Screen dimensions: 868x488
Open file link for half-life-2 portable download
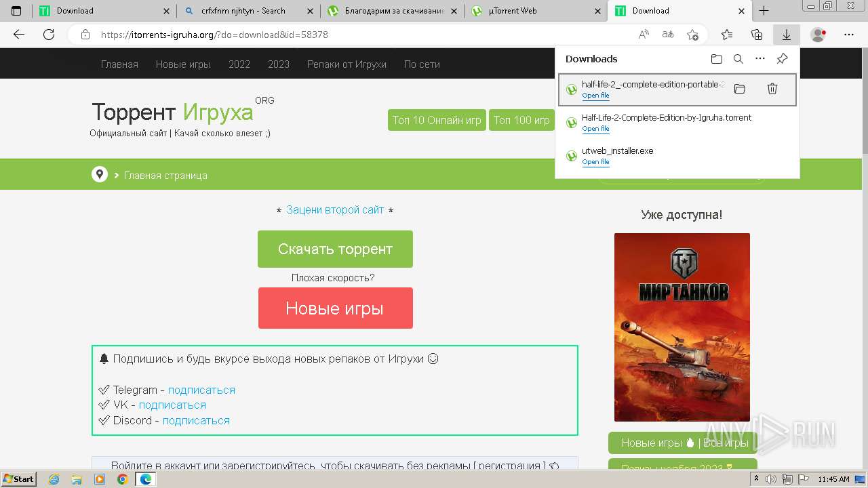[595, 96]
